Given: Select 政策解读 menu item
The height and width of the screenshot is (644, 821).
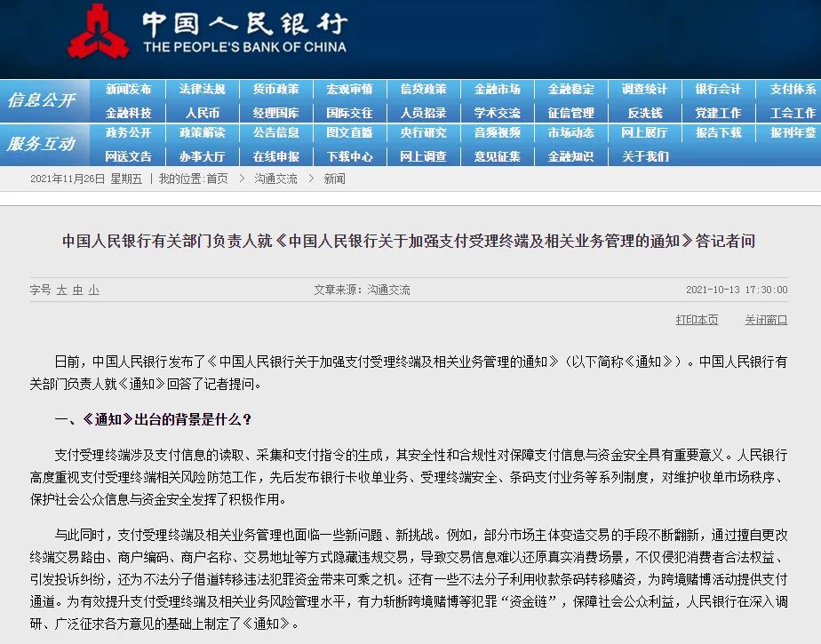Looking at the screenshot, I should click(x=202, y=133).
